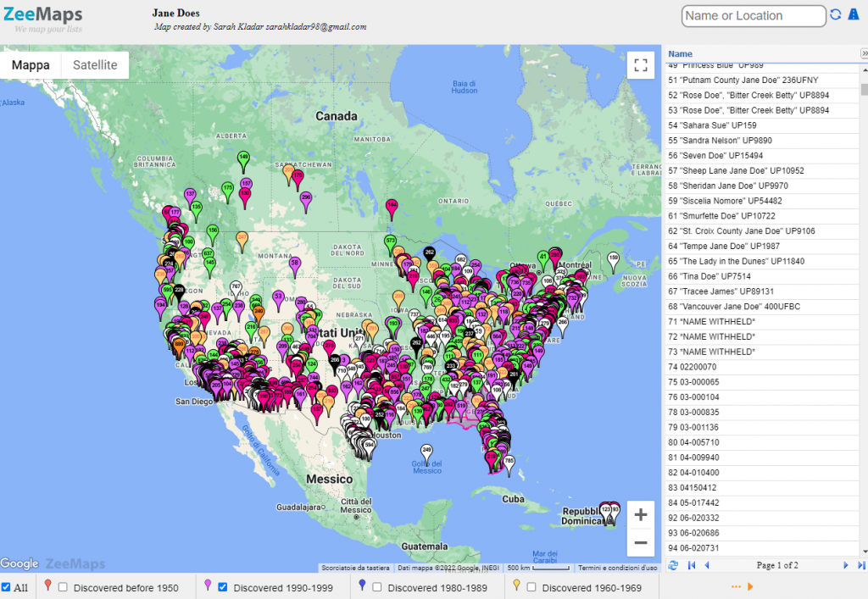Toggle fullscreen map view
868x599 pixels.
641,65
